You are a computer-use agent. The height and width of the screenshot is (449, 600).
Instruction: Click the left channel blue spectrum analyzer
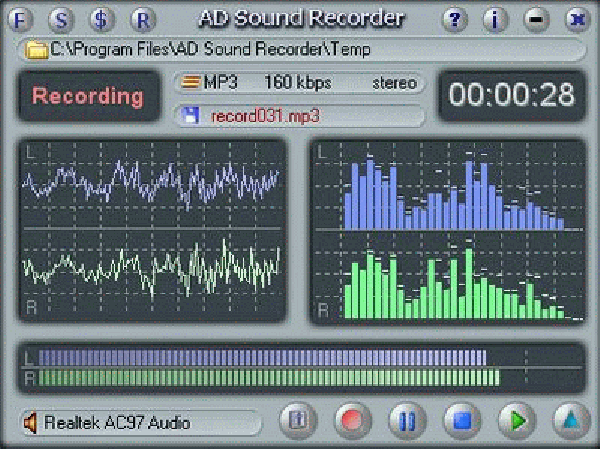(x=454, y=191)
